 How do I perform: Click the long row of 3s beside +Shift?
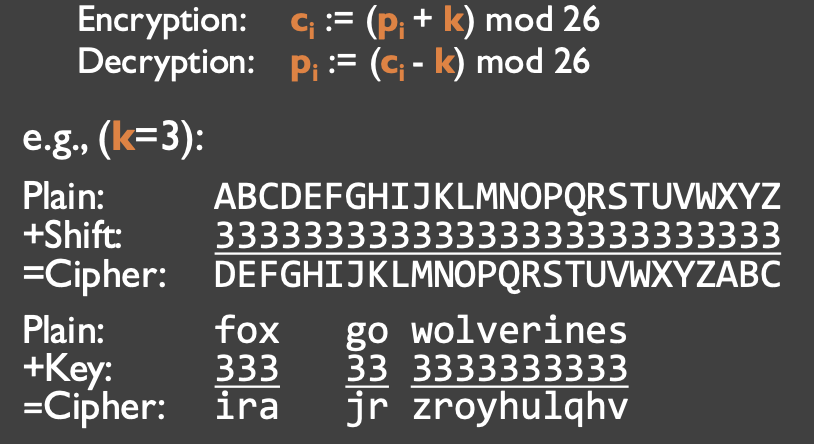[497, 235]
